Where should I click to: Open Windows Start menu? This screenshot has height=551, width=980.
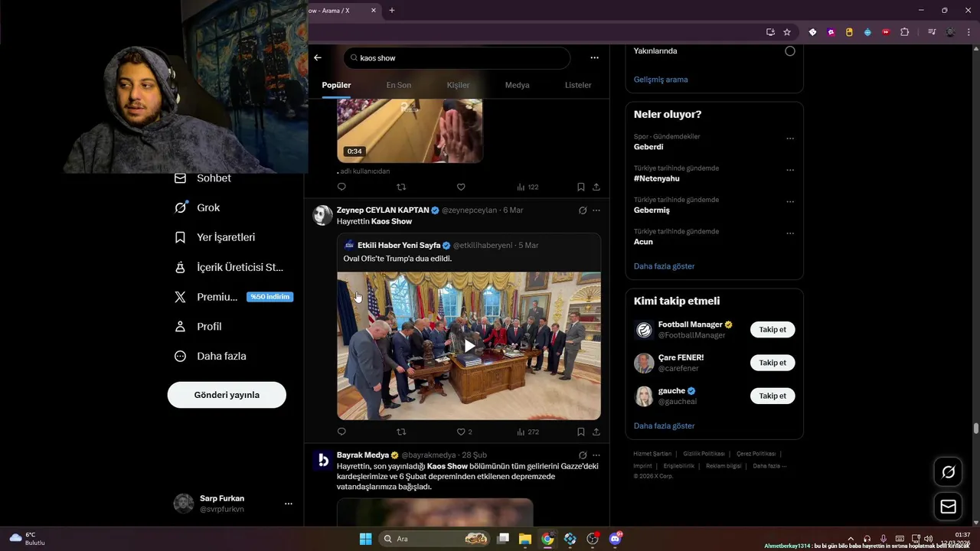coord(366,539)
